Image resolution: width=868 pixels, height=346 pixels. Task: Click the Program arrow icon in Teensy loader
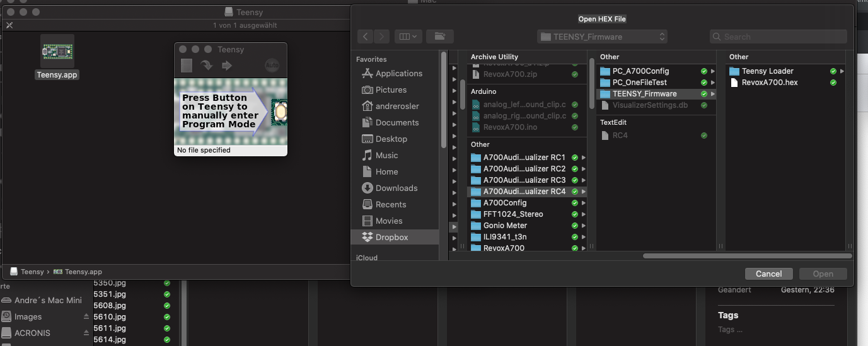point(206,66)
